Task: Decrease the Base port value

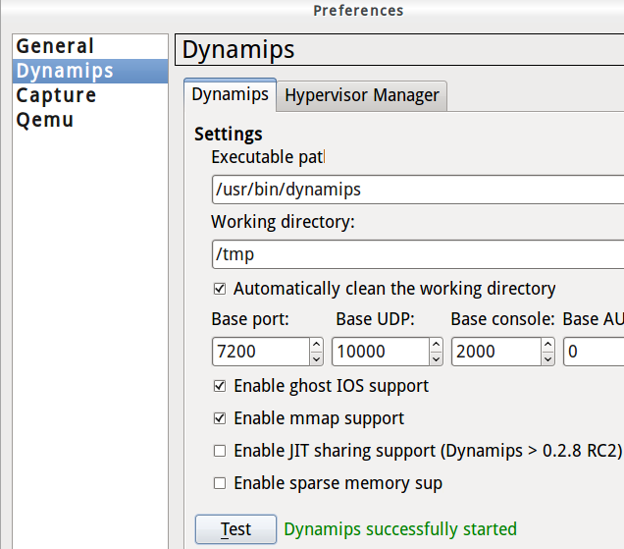Action: 316,358
